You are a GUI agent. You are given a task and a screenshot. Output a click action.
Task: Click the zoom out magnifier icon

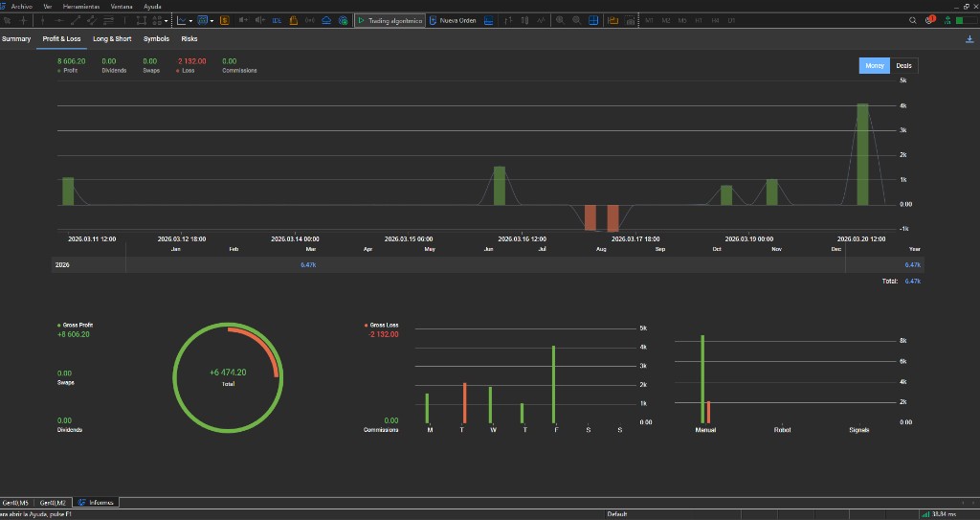pyautogui.click(x=577, y=20)
